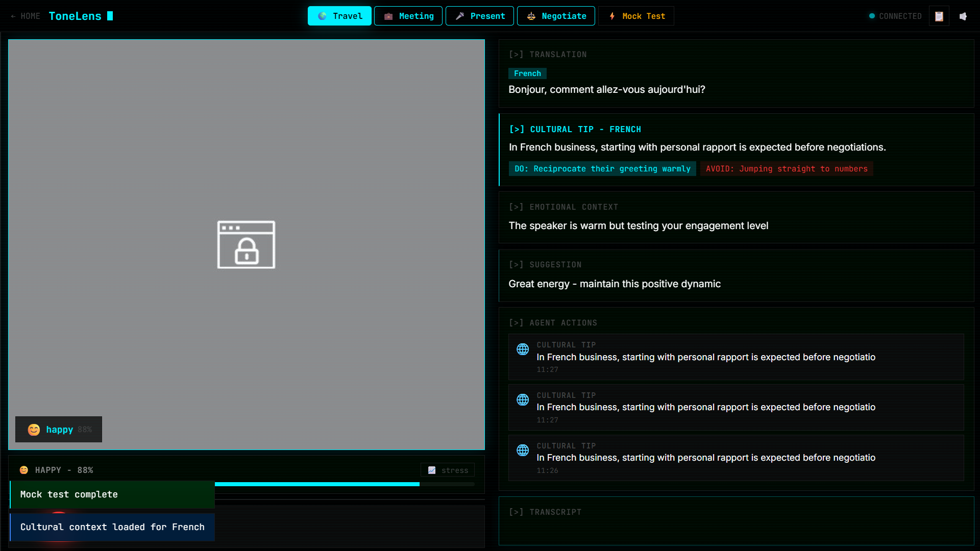Mute audio with the speaker icon
980x551 pixels.
(963, 16)
